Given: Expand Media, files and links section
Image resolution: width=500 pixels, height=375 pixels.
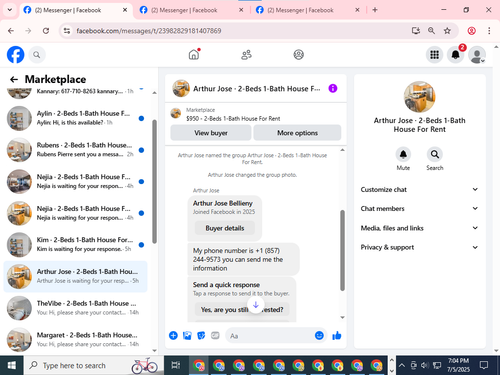Looking at the screenshot, I should coord(419,228).
